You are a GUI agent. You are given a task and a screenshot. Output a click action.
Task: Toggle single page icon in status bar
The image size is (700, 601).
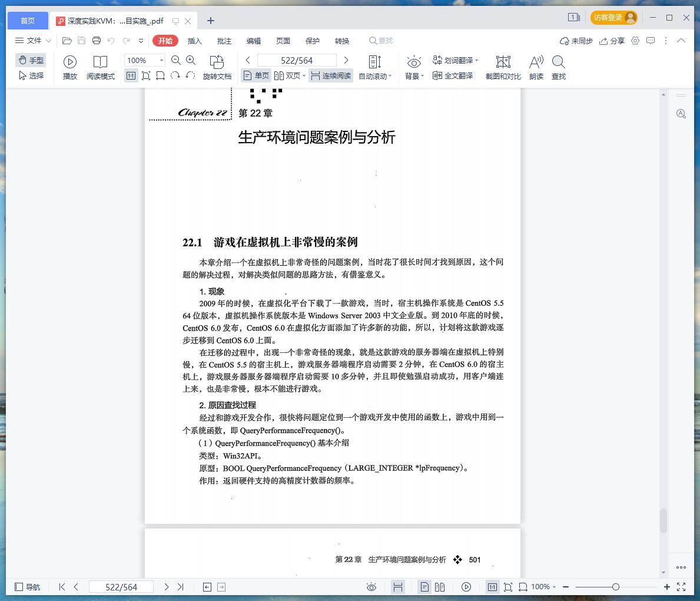click(x=424, y=587)
